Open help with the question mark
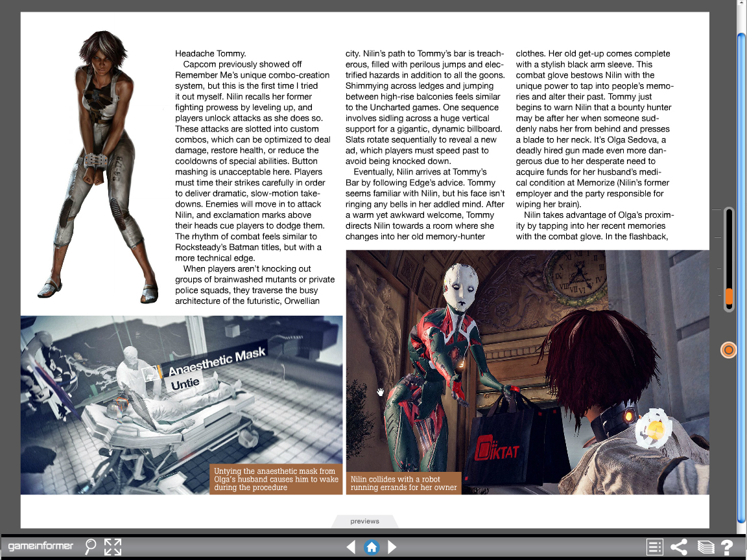The height and width of the screenshot is (560, 747). coord(726,546)
